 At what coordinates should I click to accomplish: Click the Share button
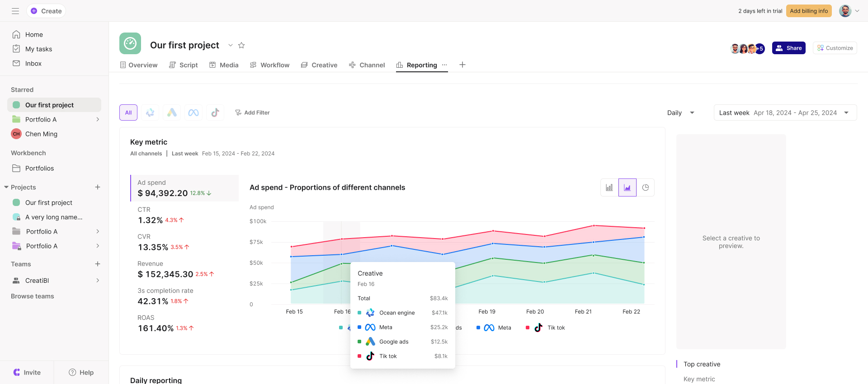click(788, 48)
